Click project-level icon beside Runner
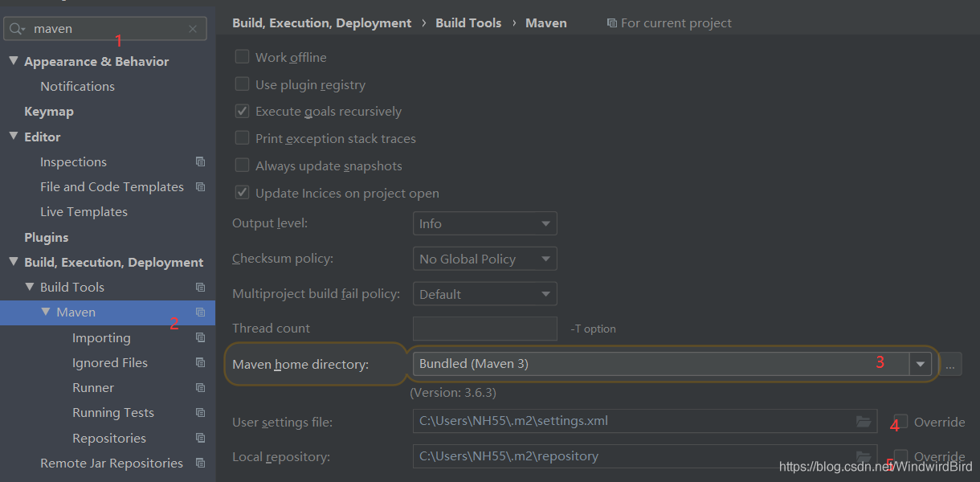This screenshot has height=482, width=980. (x=201, y=387)
